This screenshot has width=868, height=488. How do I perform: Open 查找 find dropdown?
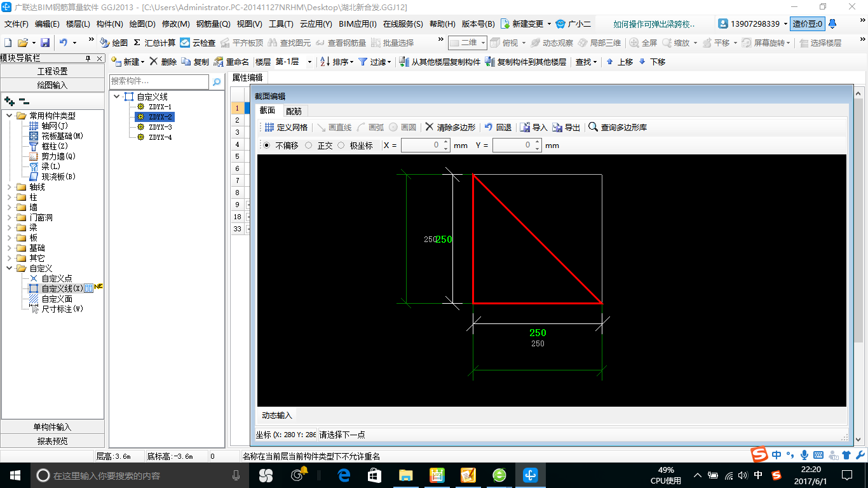point(585,62)
